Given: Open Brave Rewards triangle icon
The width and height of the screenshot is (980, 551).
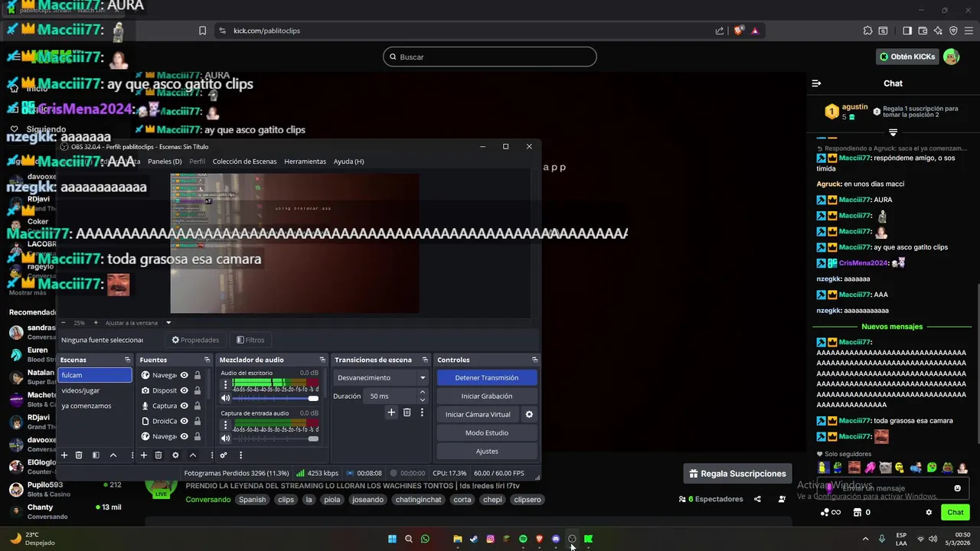Looking at the screenshot, I should point(755,31).
